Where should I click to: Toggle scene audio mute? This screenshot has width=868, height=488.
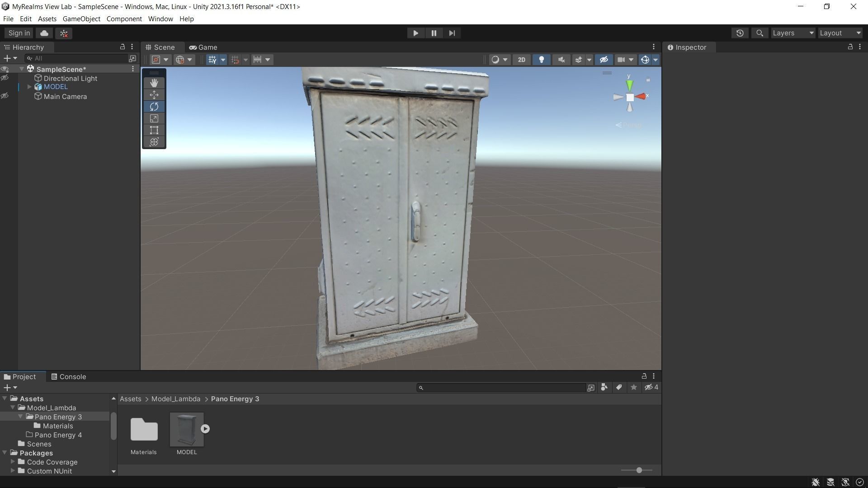(x=561, y=60)
